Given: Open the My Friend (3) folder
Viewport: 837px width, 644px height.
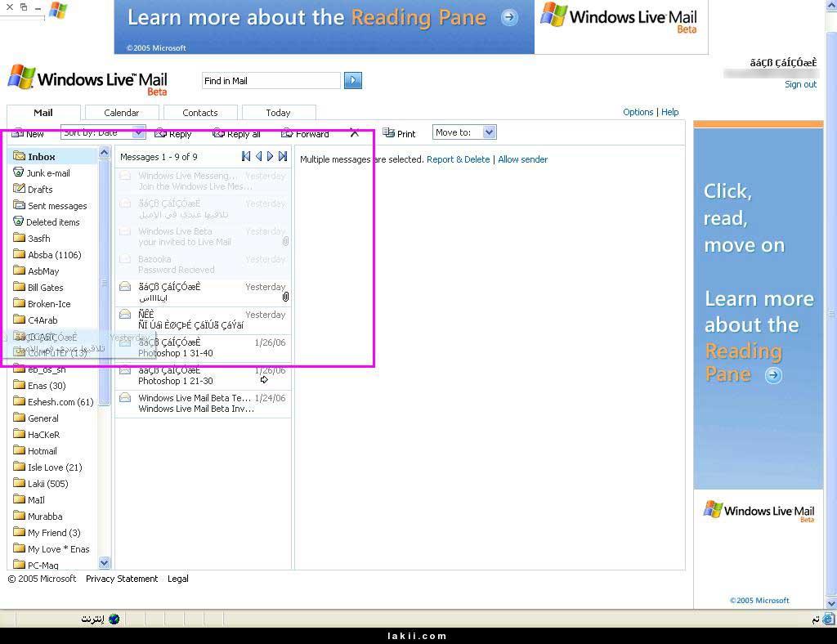Looking at the screenshot, I should pyautogui.click(x=47, y=533).
